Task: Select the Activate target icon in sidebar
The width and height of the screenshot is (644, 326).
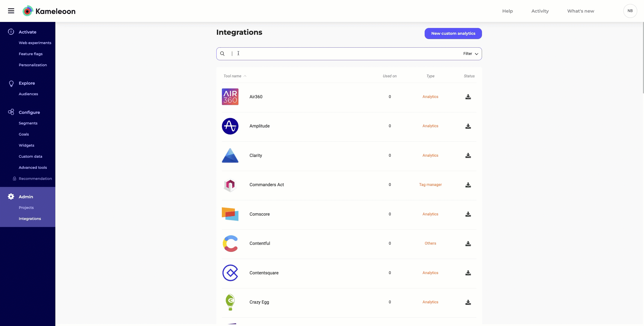Action: (11, 32)
